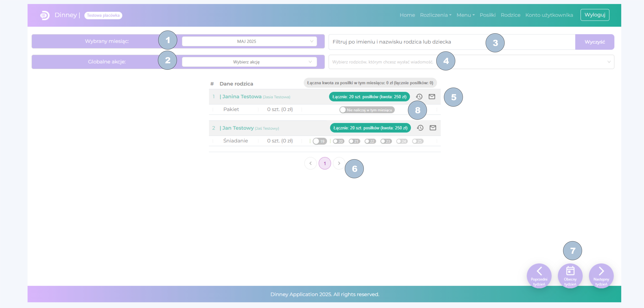Click envelope icon for Jan Testowy
Image resolution: width=644 pixels, height=308 pixels.
(433, 128)
